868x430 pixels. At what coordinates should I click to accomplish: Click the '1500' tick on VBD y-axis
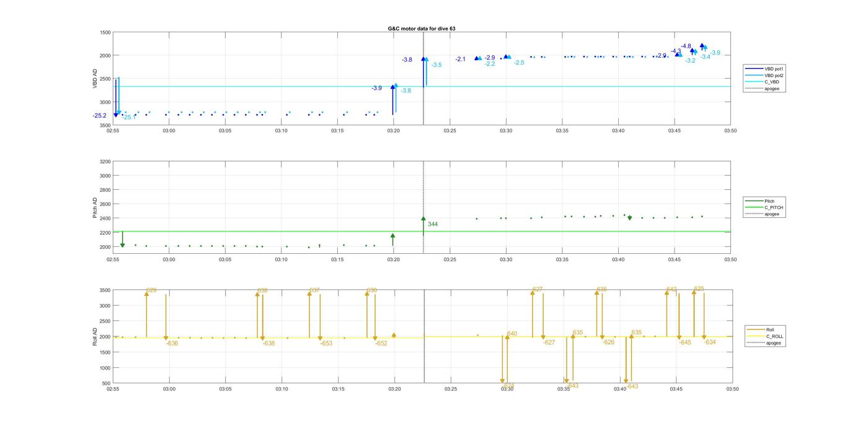tap(105, 32)
